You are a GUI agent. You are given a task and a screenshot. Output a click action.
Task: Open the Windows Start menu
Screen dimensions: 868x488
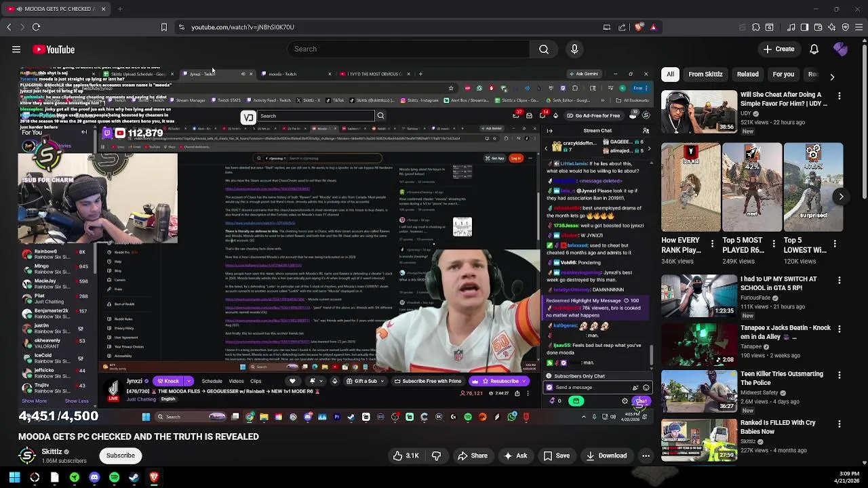click(x=15, y=477)
